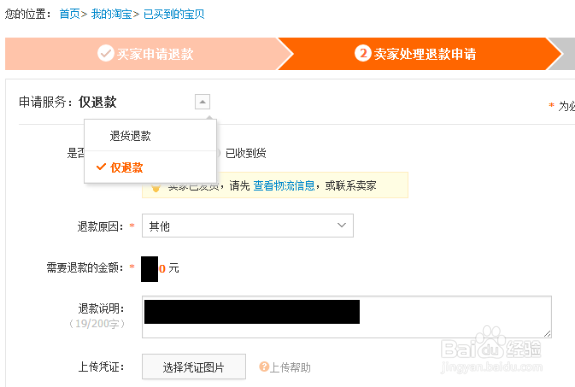Select the checked 仅退款 option
This screenshot has height=387, width=575.
pos(127,168)
